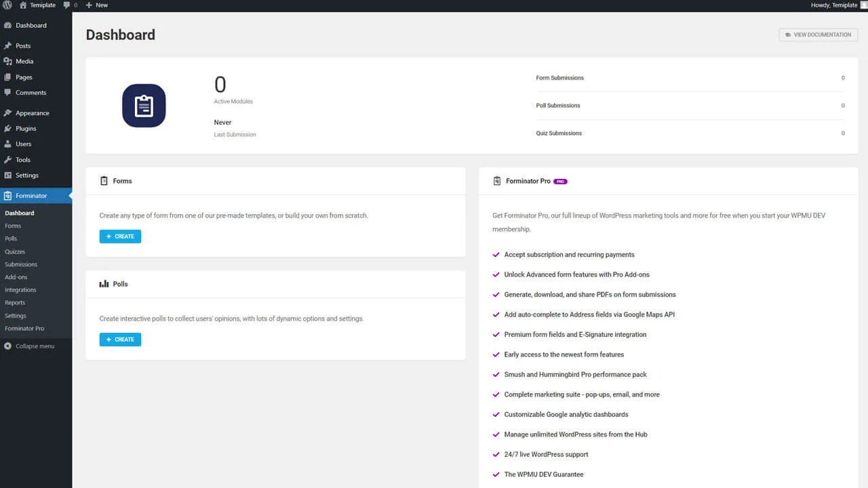Viewport: 868px width, 488px height.
Task: Click the user avatar in admin bar
Action: 864,5
